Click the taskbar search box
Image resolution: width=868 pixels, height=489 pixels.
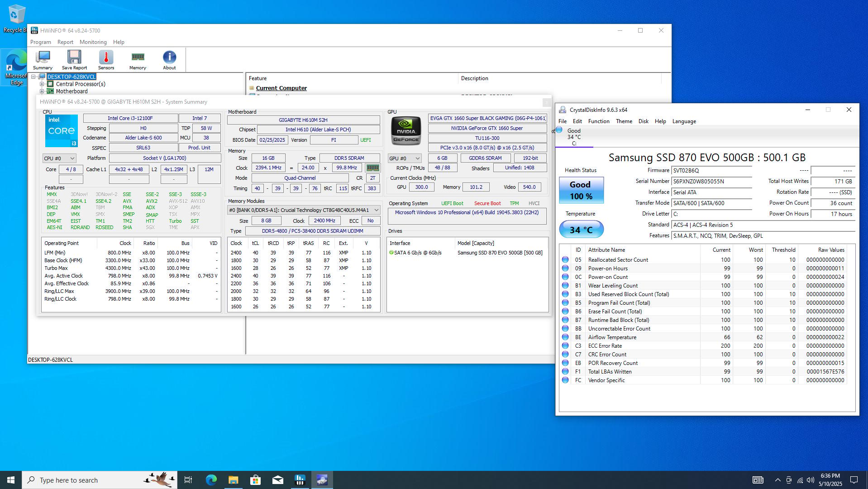[x=100, y=480]
